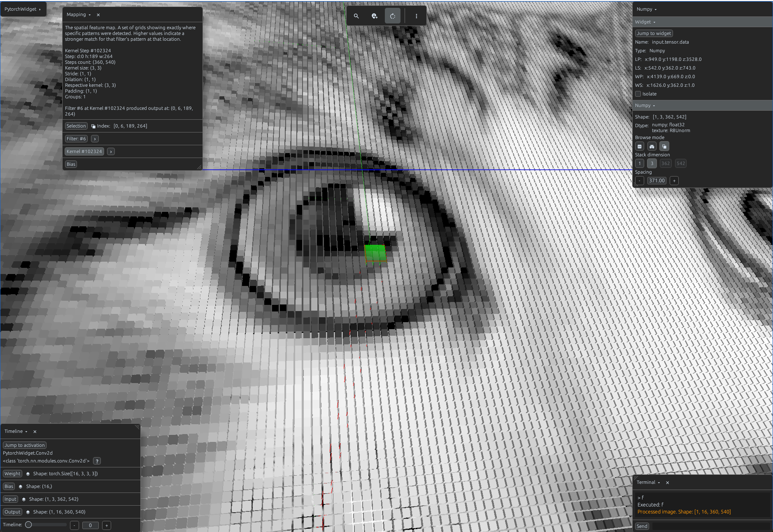Click the Name value input.tensor.data
Screen dimensions: 773x532
pyautogui.click(x=670, y=42)
